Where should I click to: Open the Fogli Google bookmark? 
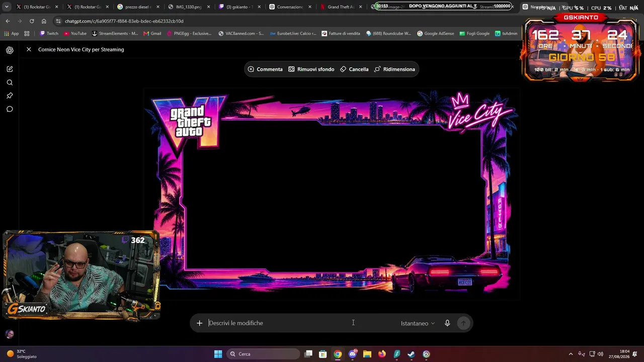coord(474,34)
